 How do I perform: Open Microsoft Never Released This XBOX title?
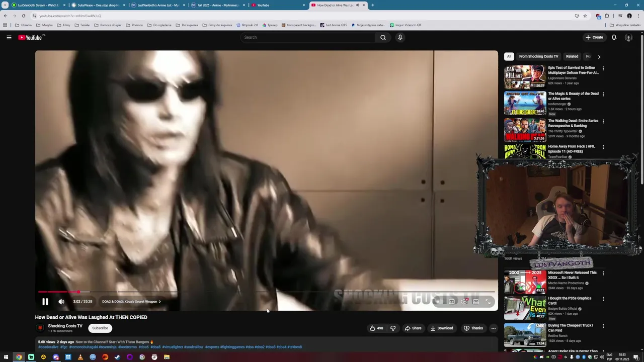572,275
